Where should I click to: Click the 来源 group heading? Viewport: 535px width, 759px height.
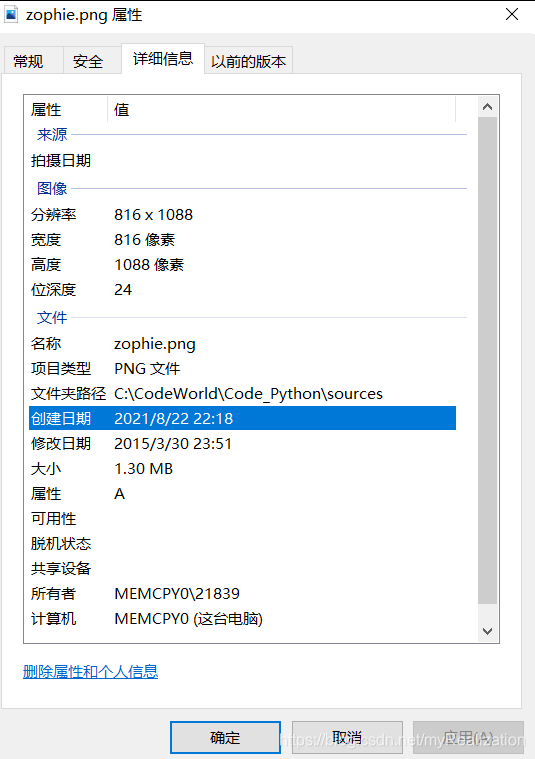point(52,135)
